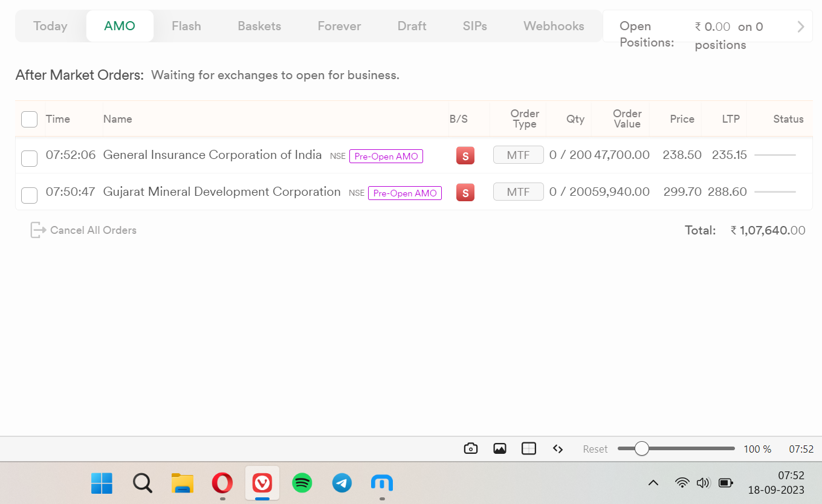Click General Insurance Corporation of India name
Viewport: 822px width, 504px height.
[213, 155]
